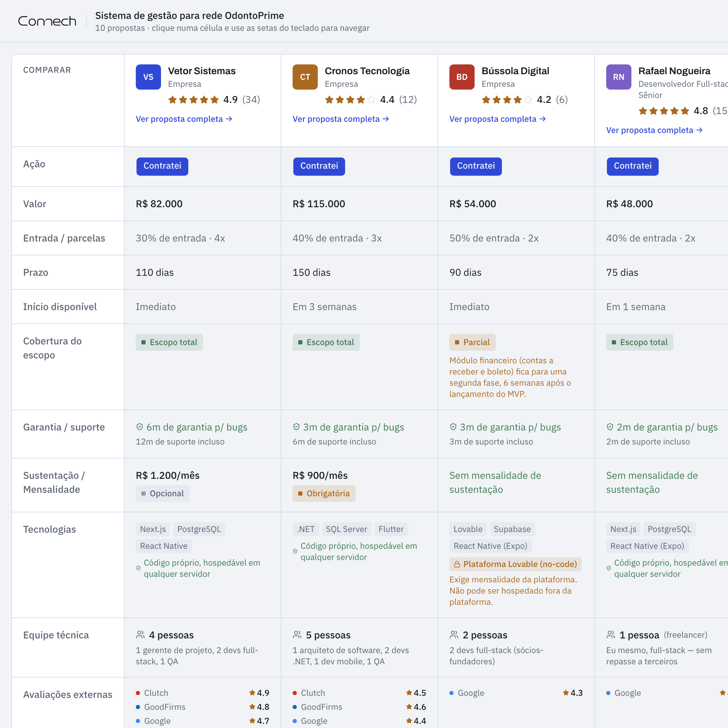Click the Supabase technology tag
This screenshot has height=728, width=728.
(512, 529)
